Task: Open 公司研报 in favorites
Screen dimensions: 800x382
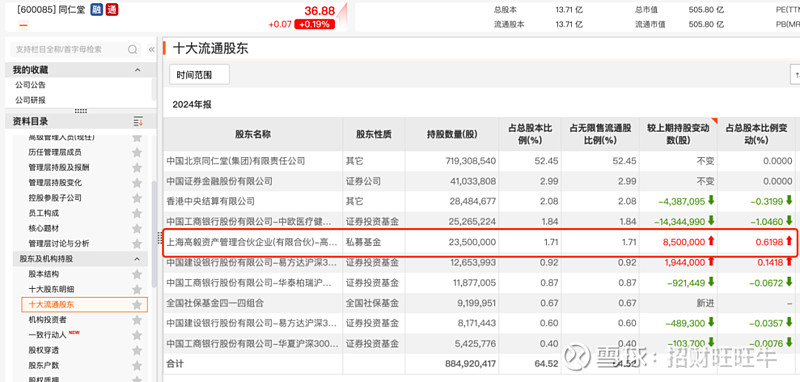Action: pyautogui.click(x=30, y=100)
